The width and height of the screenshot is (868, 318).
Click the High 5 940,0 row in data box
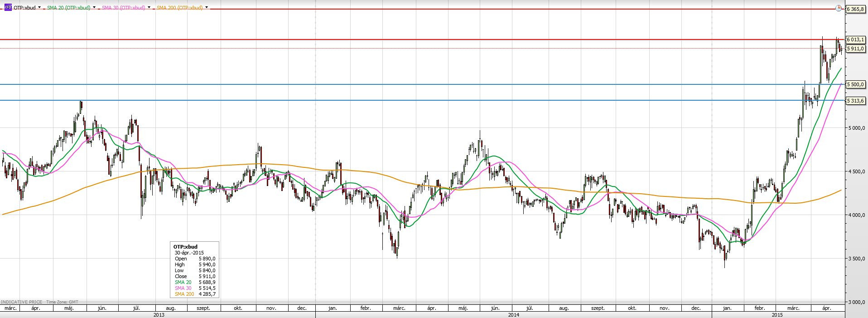pyautogui.click(x=195, y=264)
